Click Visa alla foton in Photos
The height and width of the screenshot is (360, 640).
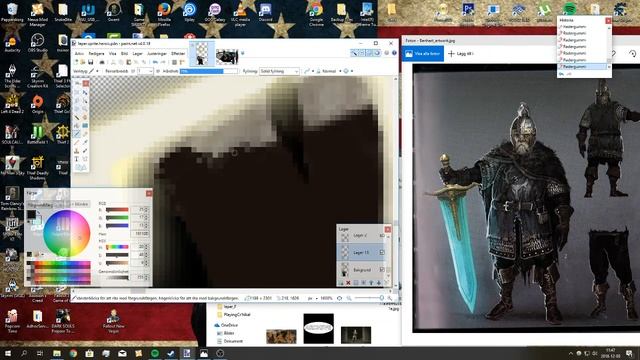tap(423, 53)
